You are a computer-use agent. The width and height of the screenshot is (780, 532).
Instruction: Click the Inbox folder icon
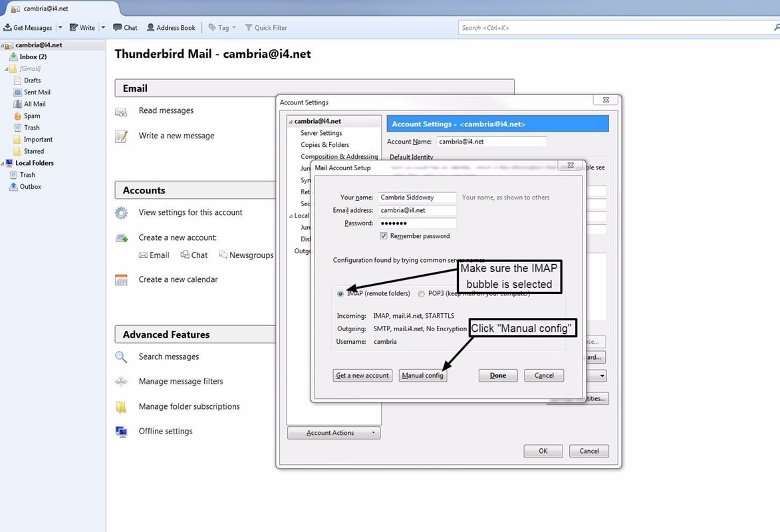tap(14, 57)
